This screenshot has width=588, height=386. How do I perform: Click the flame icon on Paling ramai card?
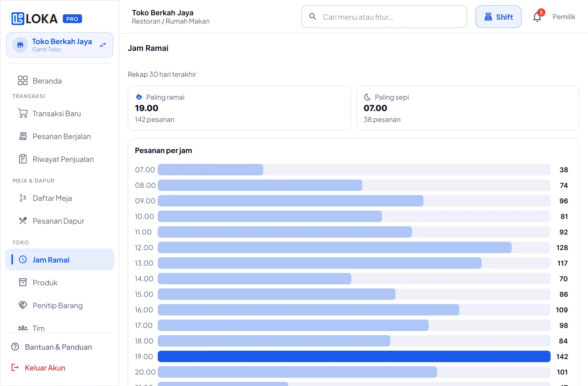(x=139, y=97)
